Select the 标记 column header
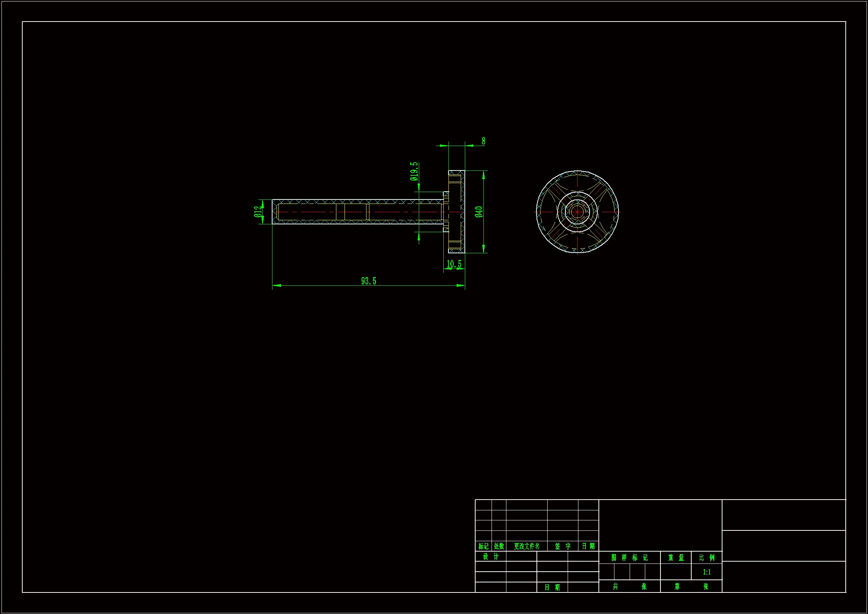The image size is (868, 614). coord(483,546)
